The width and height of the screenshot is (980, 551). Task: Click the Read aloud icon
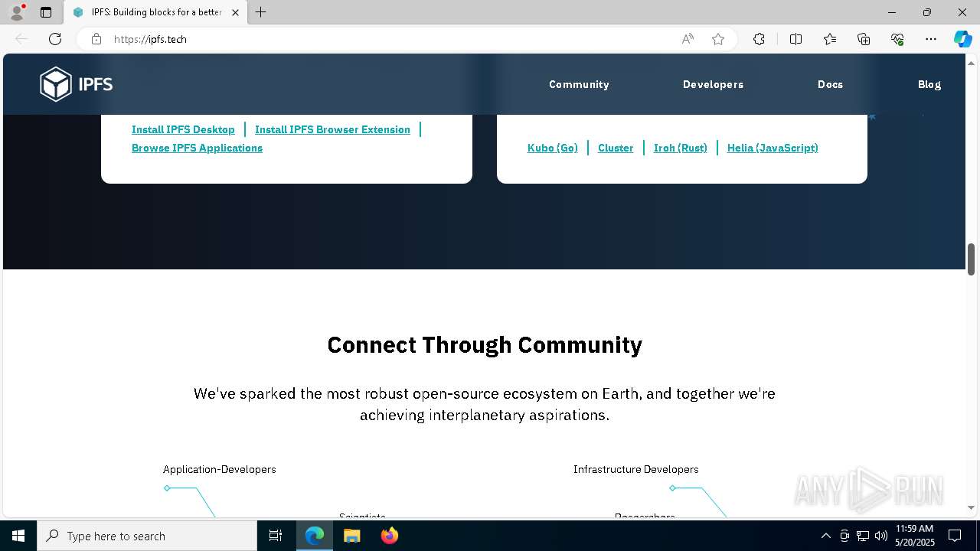tap(688, 39)
